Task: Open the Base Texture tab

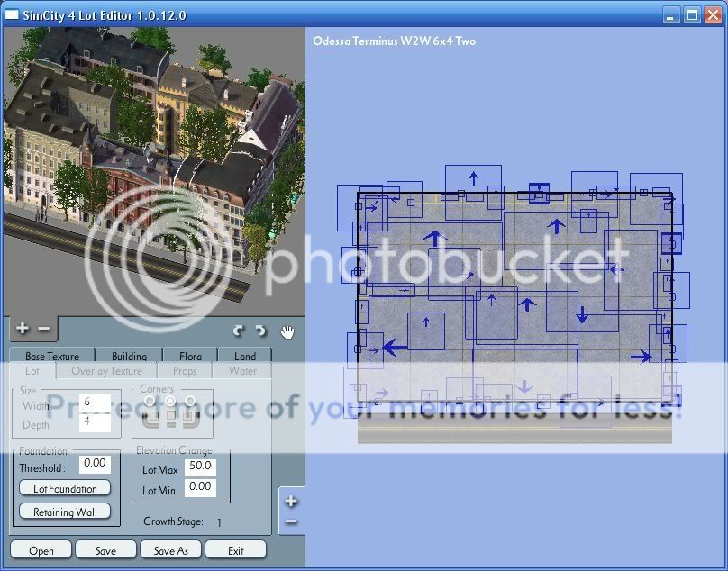Action: [x=52, y=356]
